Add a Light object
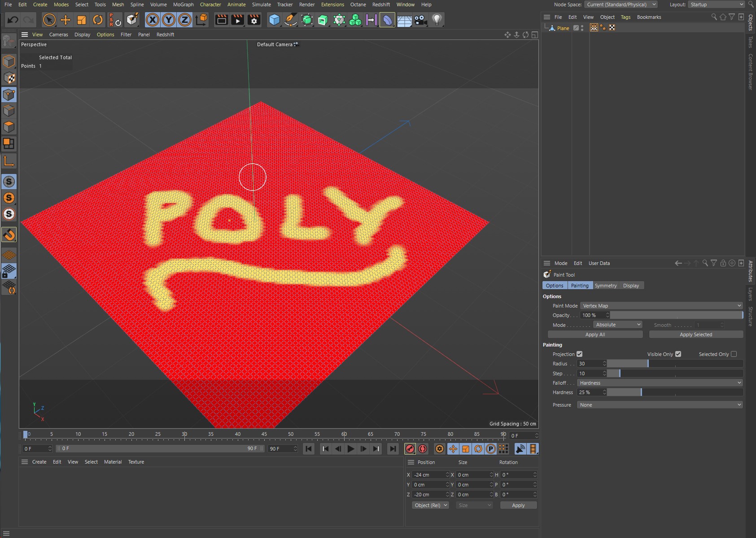Screen dimensions: 756x538 pos(437,20)
